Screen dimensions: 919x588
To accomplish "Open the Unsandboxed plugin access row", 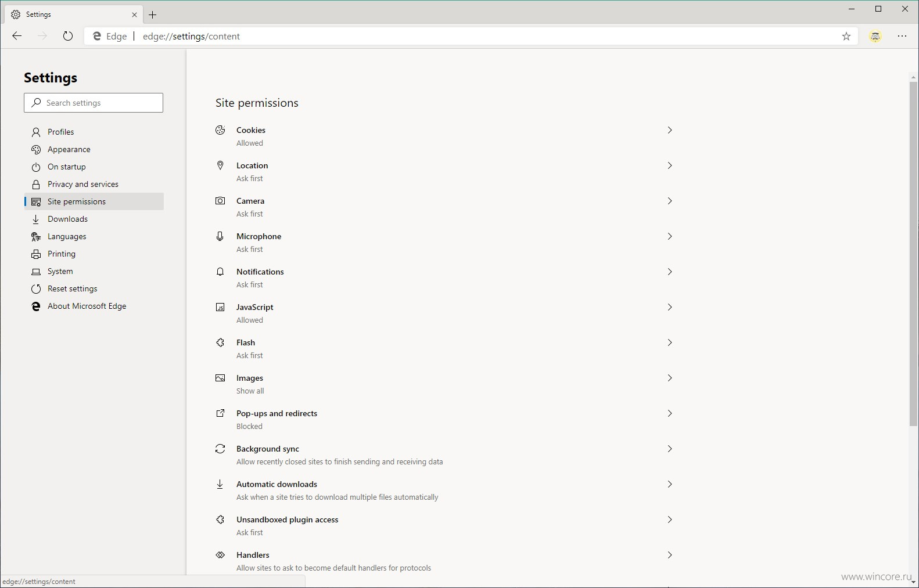I will click(444, 526).
